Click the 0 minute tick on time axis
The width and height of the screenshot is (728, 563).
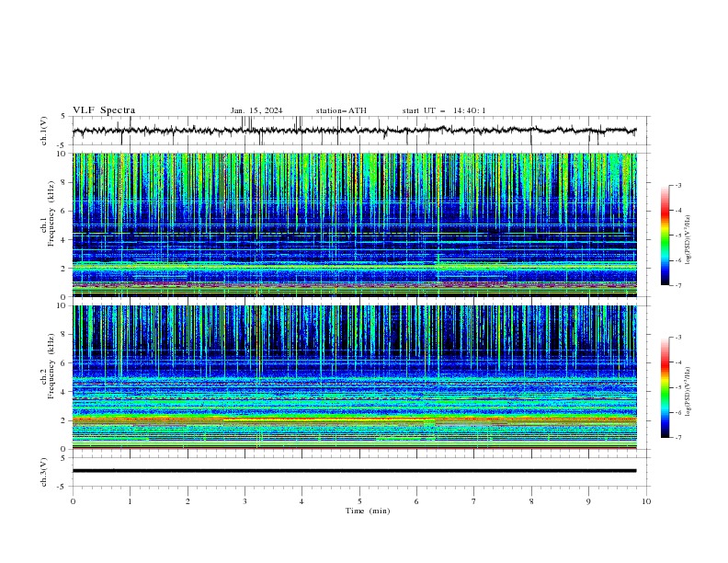73,501
